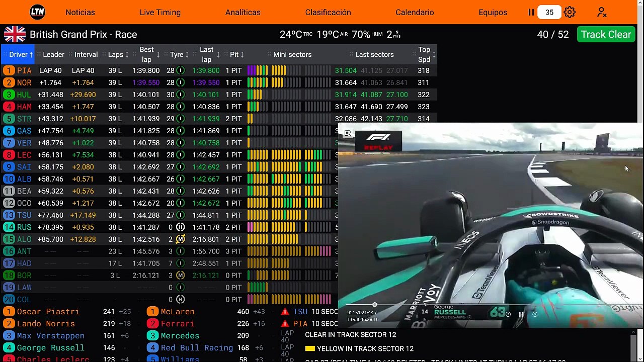
Task: Click the Leader column header
Action: (x=53, y=54)
